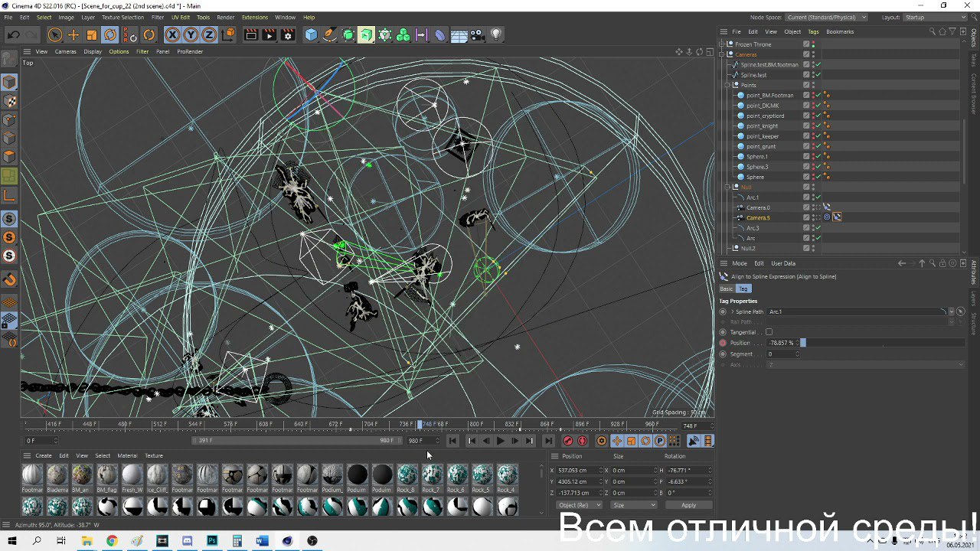This screenshot has width=980, height=551.
Task: Toggle X-axis lock
Action: tap(172, 34)
